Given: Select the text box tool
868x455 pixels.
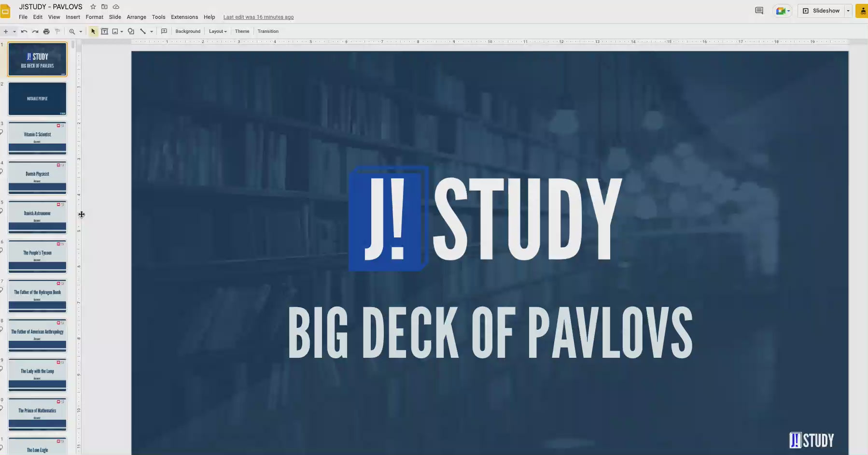Looking at the screenshot, I should (x=104, y=31).
